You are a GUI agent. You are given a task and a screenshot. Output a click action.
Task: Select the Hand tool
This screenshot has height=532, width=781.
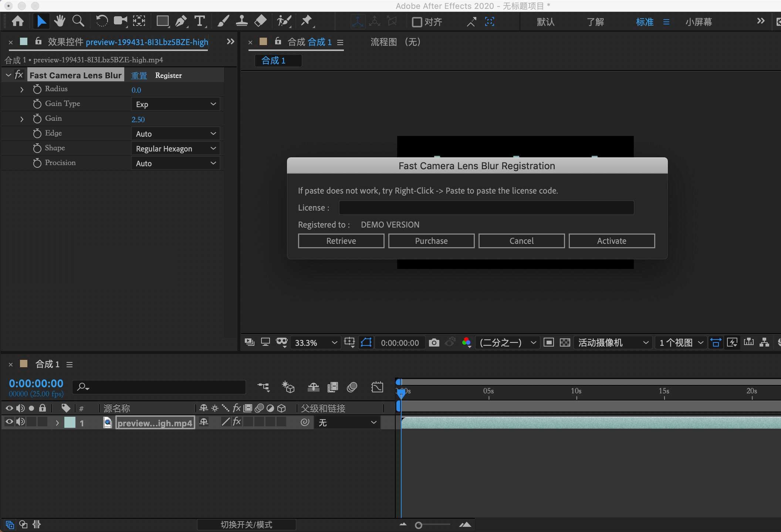[59, 21]
